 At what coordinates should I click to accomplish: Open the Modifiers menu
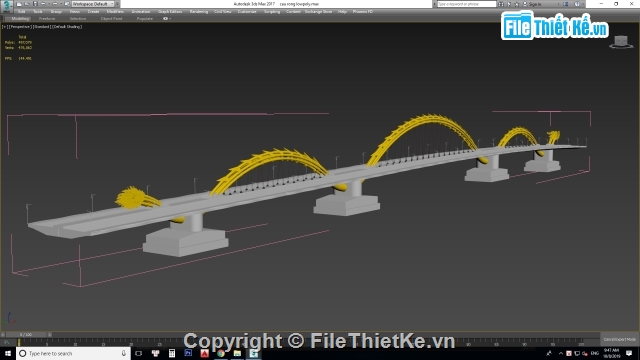click(115, 12)
